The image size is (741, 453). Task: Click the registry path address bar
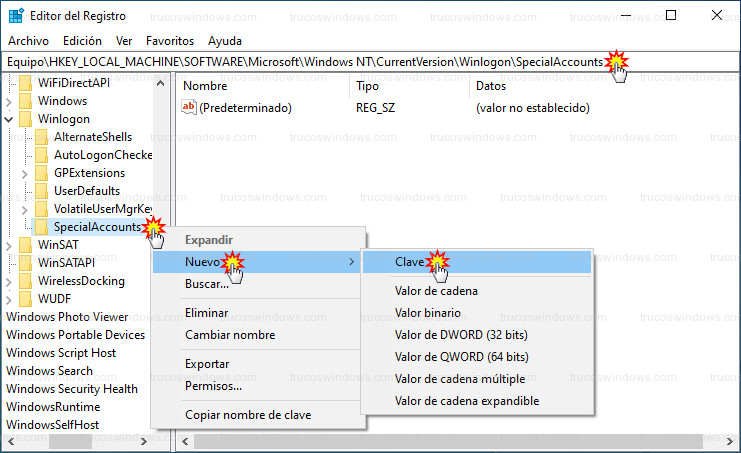pos(370,62)
